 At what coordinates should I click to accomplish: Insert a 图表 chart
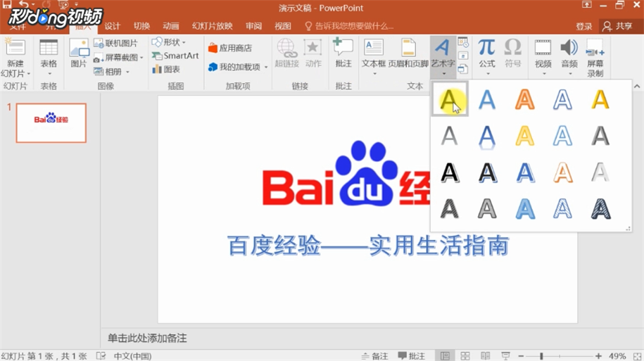tap(166, 70)
